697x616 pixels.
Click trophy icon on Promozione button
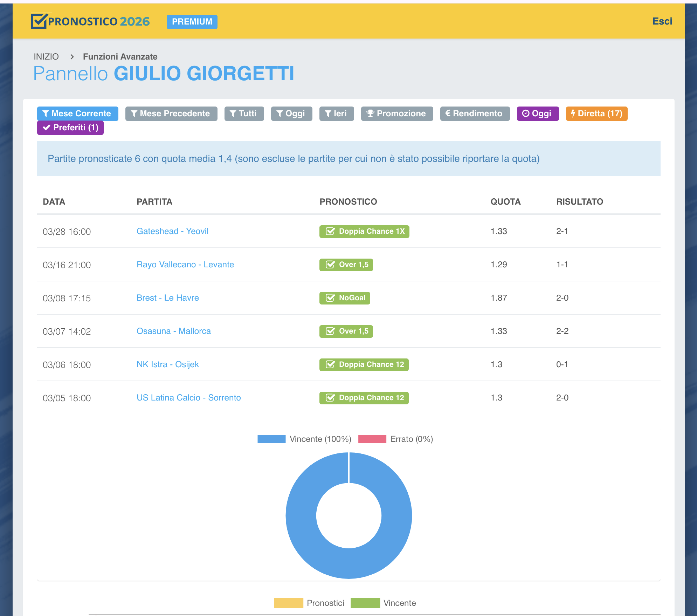pyautogui.click(x=370, y=113)
